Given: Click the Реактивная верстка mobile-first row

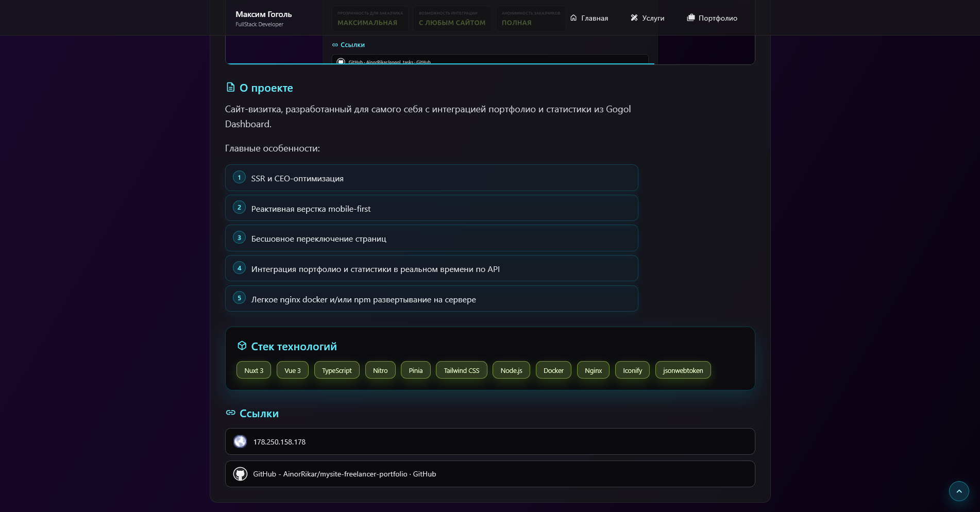Looking at the screenshot, I should pyautogui.click(x=432, y=208).
